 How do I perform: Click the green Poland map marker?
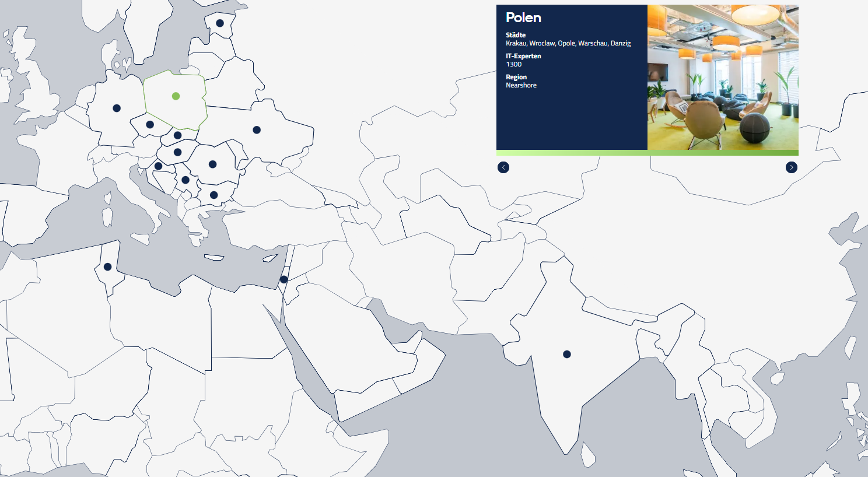[x=176, y=96]
